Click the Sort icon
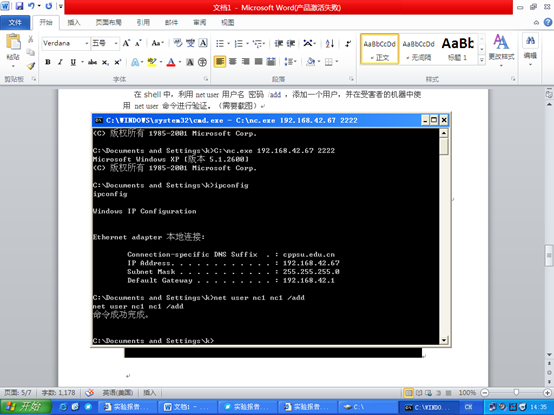 coord(330,43)
